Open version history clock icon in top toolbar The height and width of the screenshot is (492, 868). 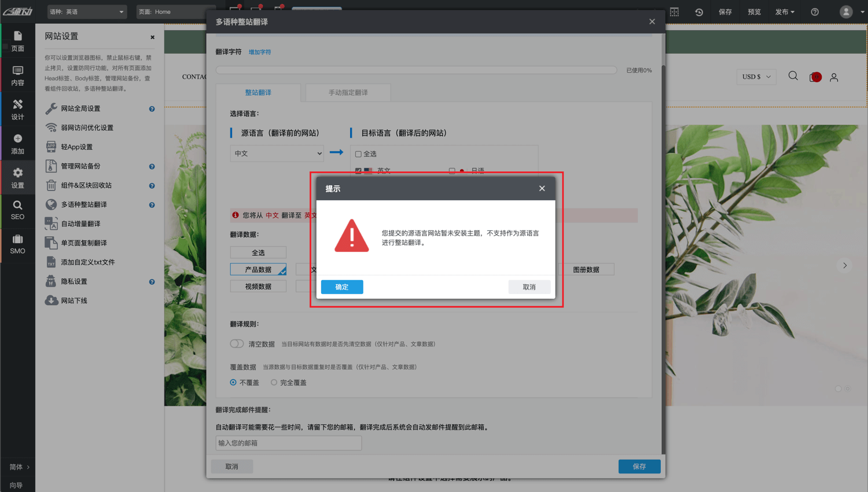coord(699,12)
